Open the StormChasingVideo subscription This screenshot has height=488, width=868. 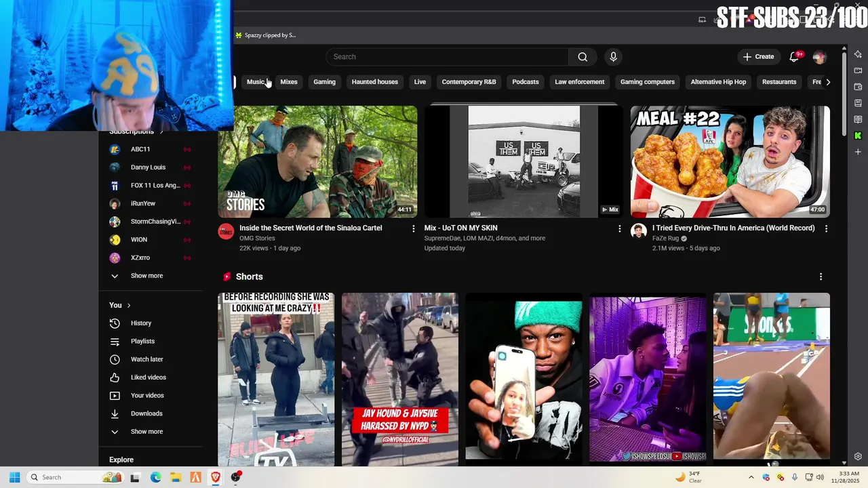151,222
